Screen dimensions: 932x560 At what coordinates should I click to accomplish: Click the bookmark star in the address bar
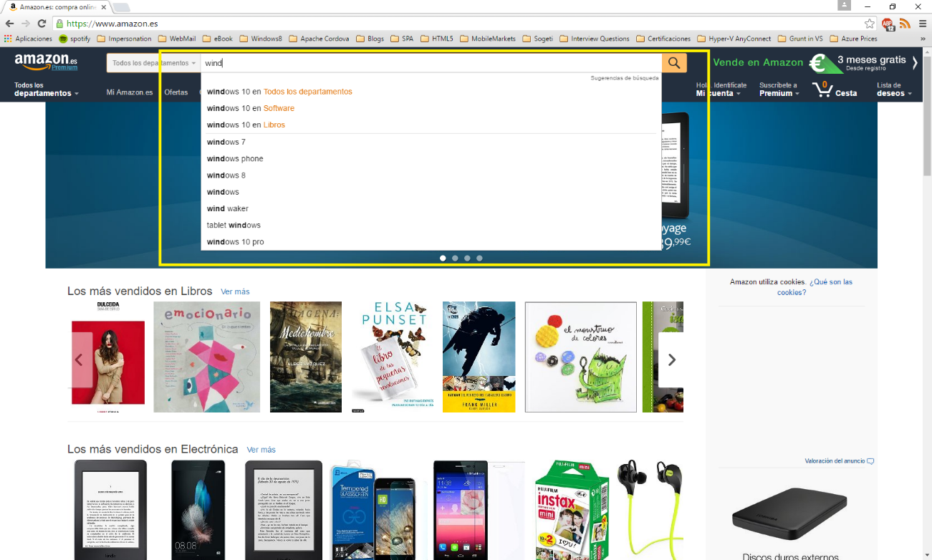869,22
